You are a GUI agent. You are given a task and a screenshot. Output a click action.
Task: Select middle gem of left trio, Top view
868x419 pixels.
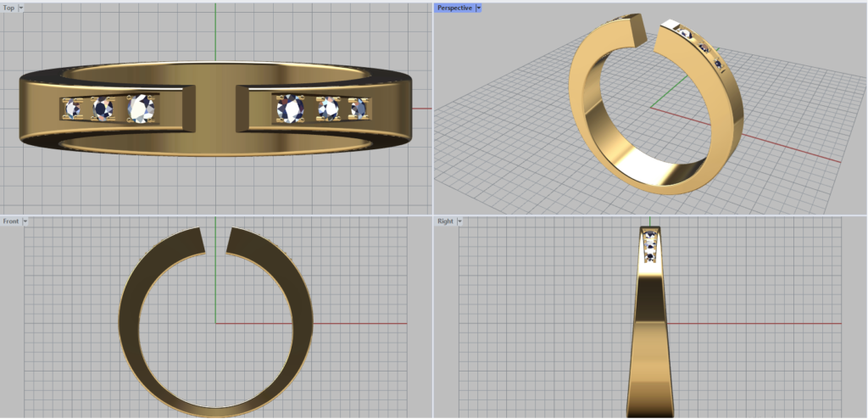(x=103, y=109)
